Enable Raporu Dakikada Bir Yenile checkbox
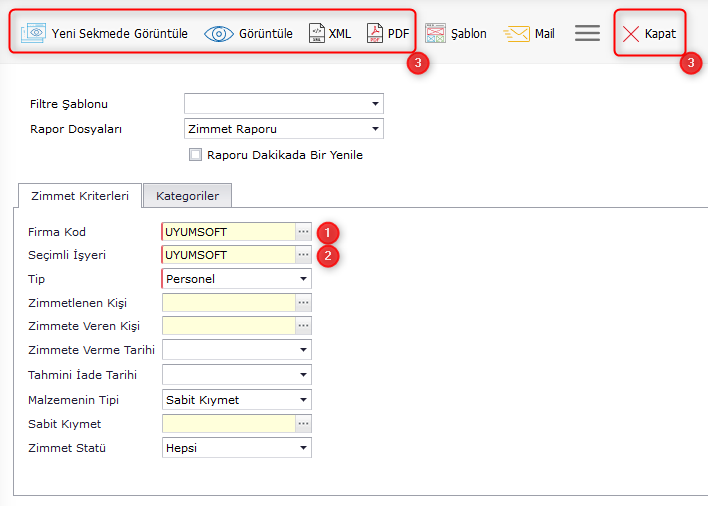Viewport: 708px width, 506px height. 195,155
